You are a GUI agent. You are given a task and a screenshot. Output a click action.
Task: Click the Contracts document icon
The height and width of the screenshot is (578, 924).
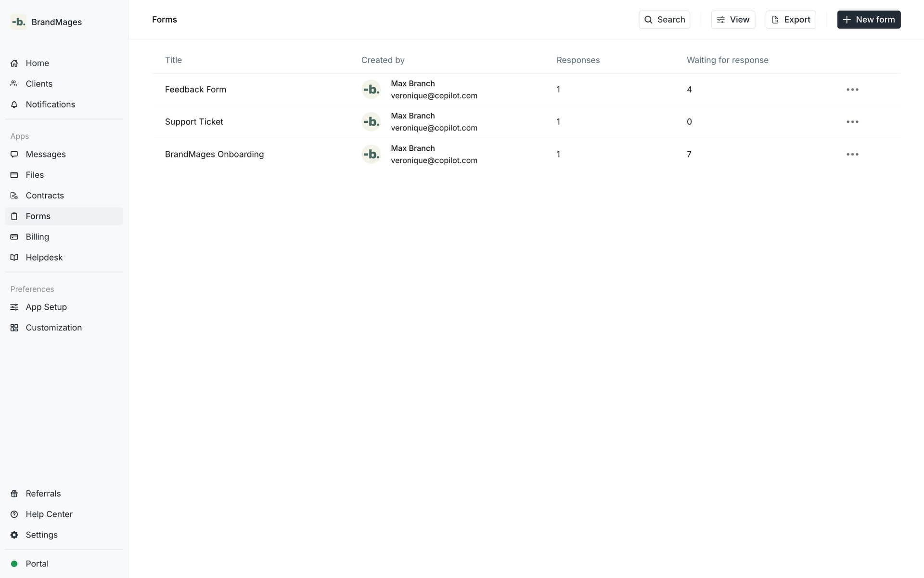[x=14, y=196]
